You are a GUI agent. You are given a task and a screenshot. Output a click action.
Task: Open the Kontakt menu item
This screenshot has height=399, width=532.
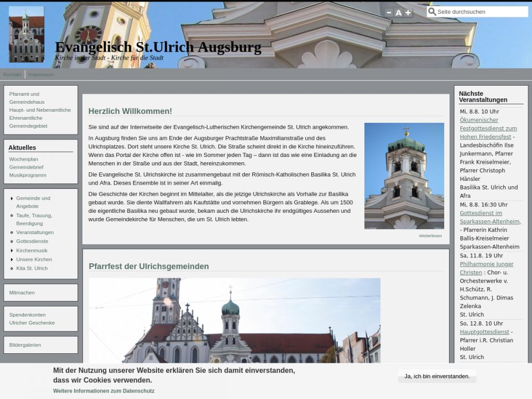12,74
